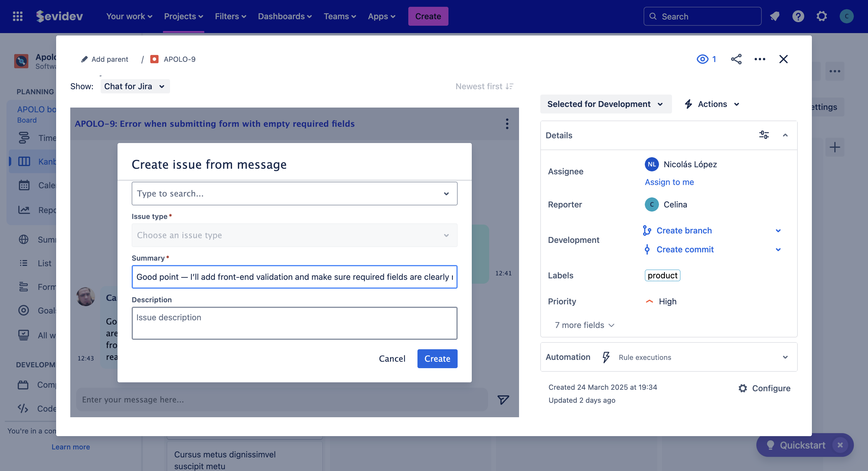Click the Goals target sidebar icon
The image size is (868, 471).
23,310
